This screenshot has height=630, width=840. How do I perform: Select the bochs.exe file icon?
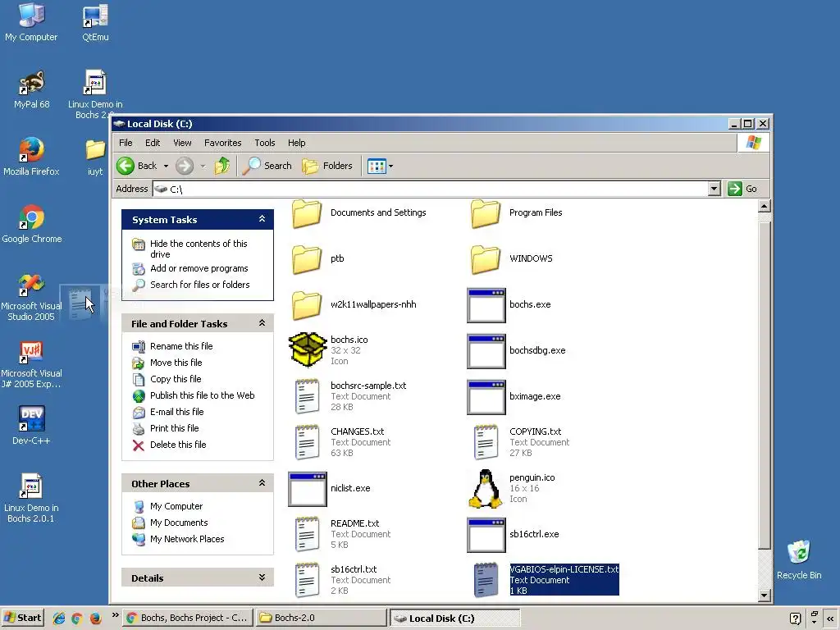[x=486, y=305]
